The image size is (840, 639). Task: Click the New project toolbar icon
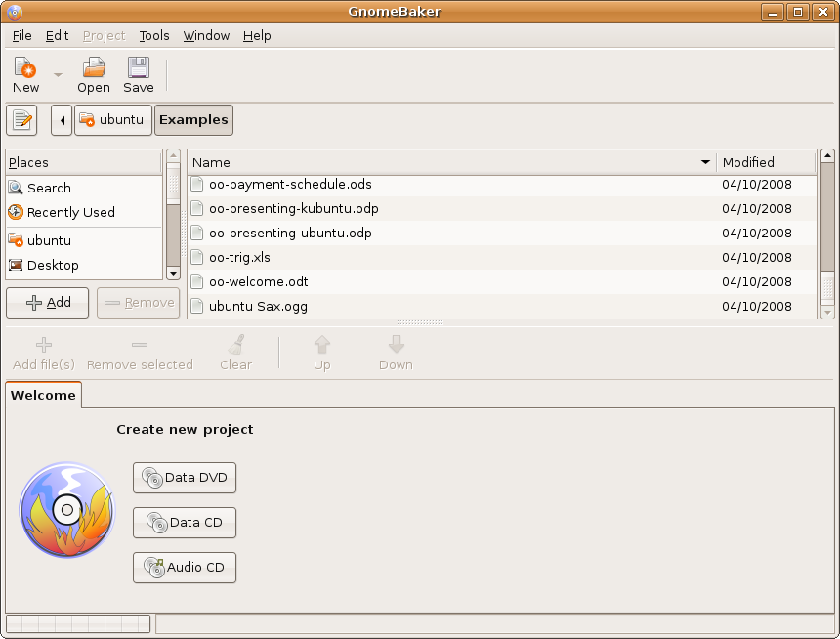tap(25, 74)
